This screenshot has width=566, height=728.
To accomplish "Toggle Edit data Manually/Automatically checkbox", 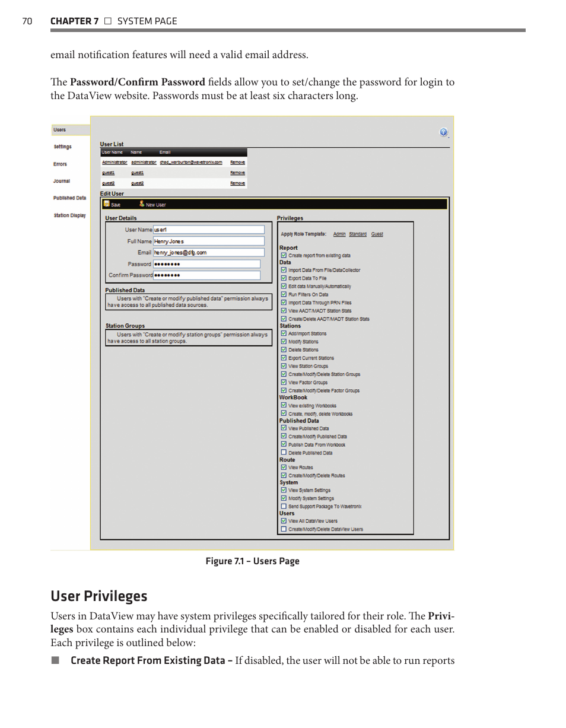I will [x=284, y=287].
